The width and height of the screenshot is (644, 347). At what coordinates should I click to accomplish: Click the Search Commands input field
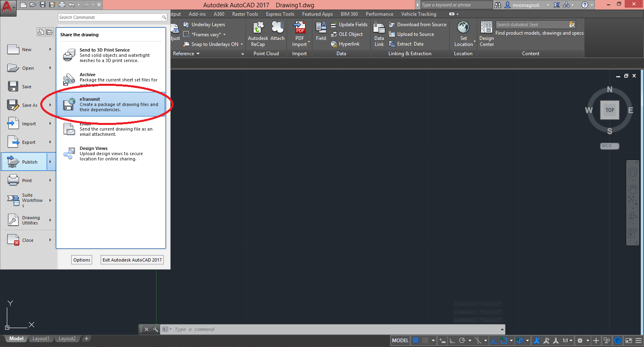(x=110, y=17)
